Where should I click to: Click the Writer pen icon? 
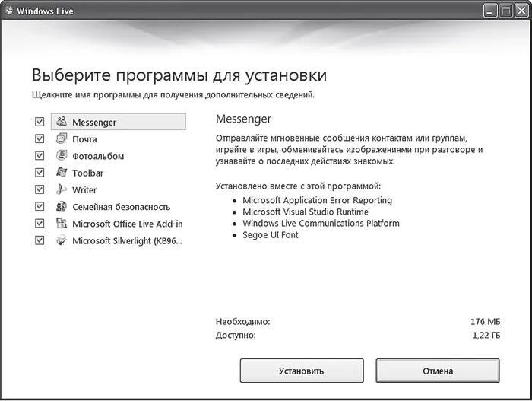click(x=62, y=189)
